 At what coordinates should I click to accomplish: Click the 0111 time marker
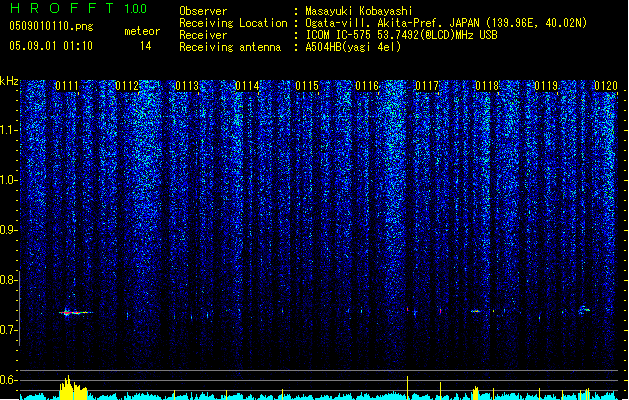67,86
